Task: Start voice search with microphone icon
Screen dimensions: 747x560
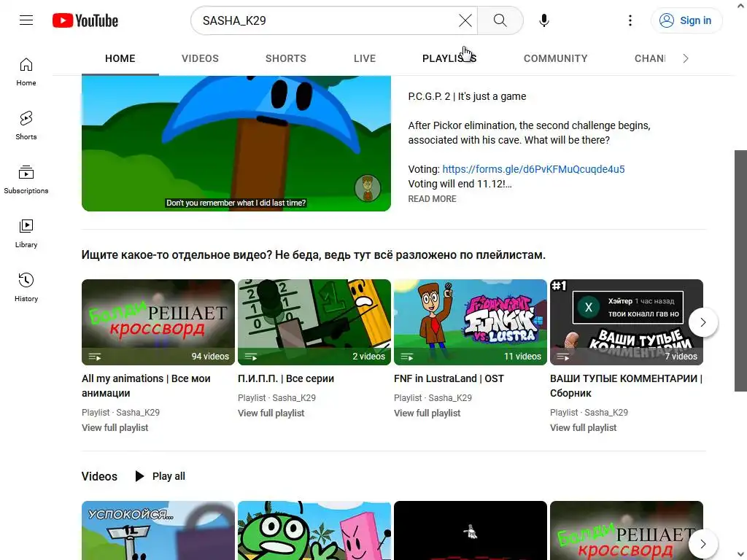Action: (x=543, y=20)
